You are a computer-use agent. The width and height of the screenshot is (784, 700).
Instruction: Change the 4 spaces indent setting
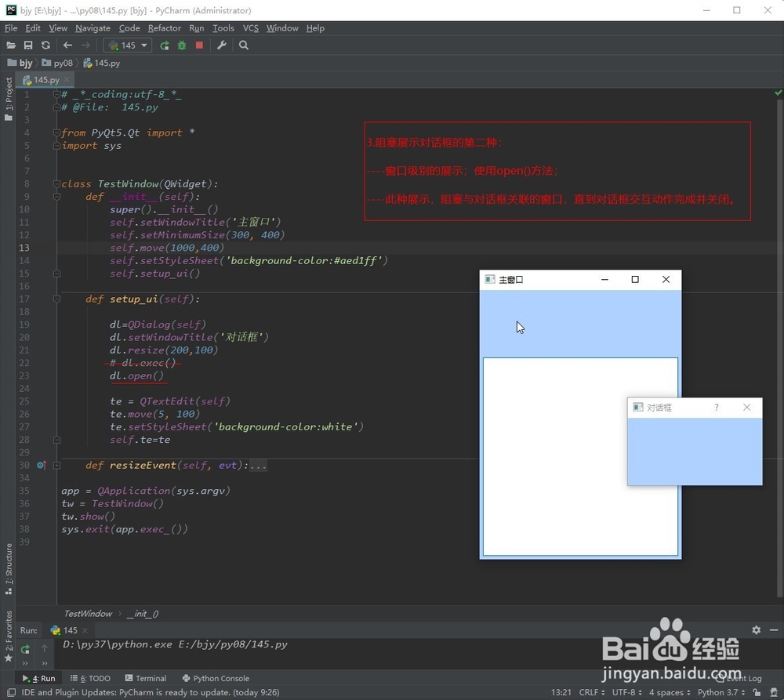[x=670, y=692]
